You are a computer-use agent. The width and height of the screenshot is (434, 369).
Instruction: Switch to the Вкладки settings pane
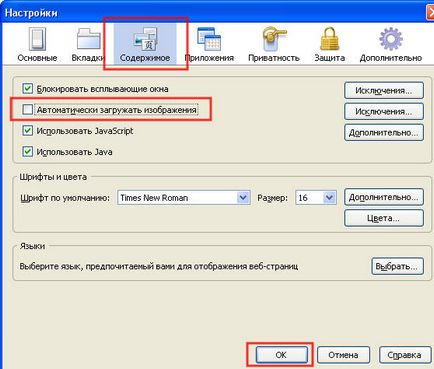click(88, 45)
